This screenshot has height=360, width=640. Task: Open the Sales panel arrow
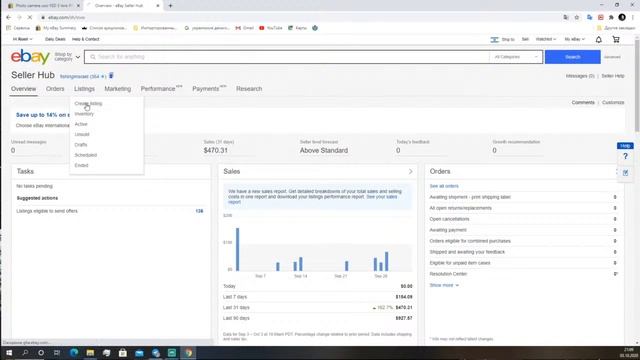[x=410, y=171]
